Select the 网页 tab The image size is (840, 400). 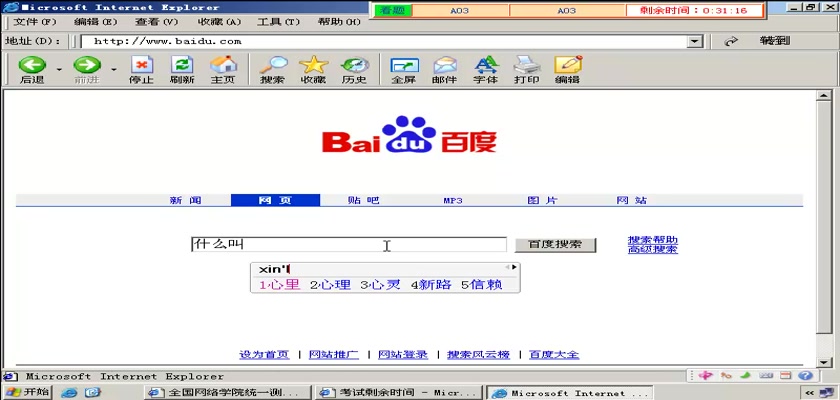275,200
